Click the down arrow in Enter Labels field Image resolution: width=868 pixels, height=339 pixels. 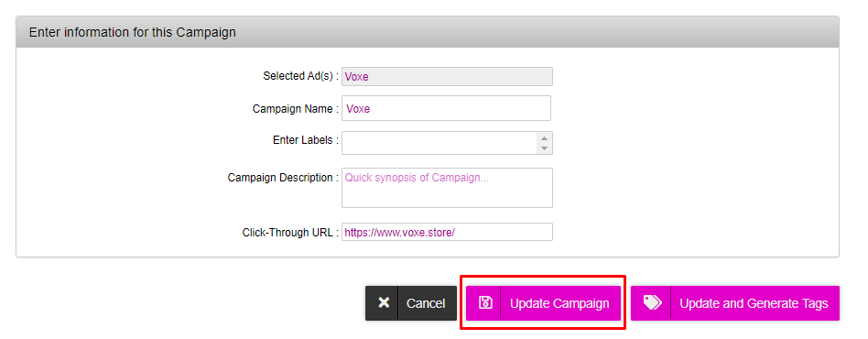click(544, 148)
